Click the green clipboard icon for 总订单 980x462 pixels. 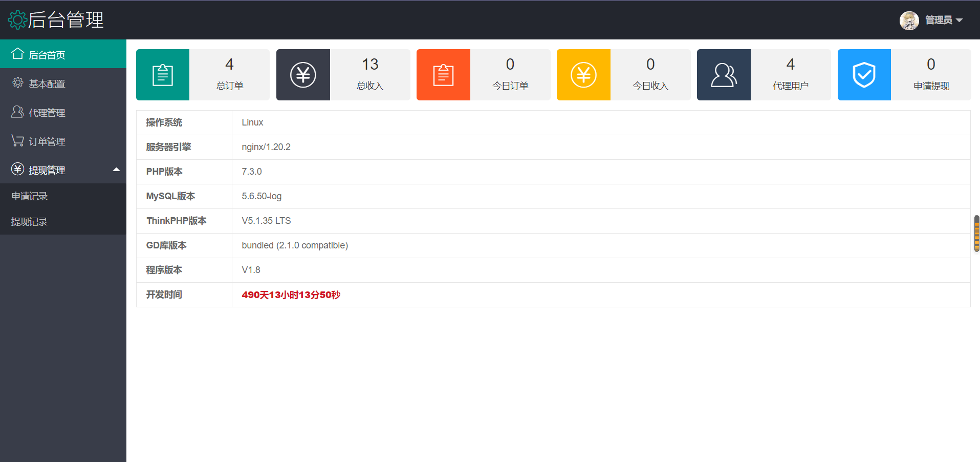[x=163, y=75]
